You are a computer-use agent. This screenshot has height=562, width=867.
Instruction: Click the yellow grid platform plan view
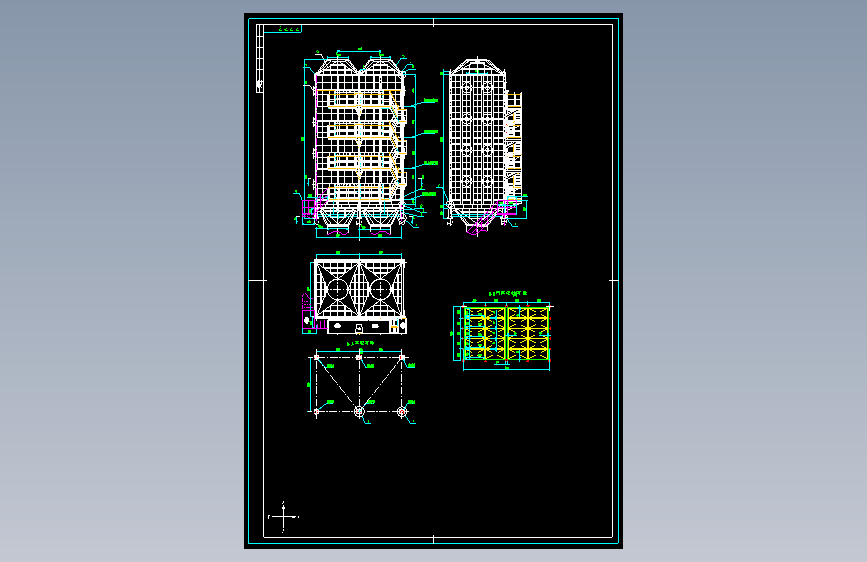point(503,331)
